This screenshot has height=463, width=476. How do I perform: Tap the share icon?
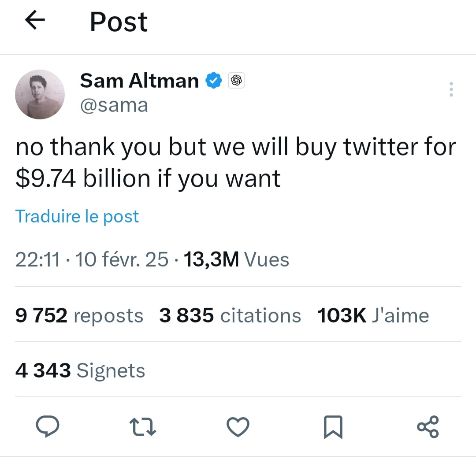(x=428, y=426)
